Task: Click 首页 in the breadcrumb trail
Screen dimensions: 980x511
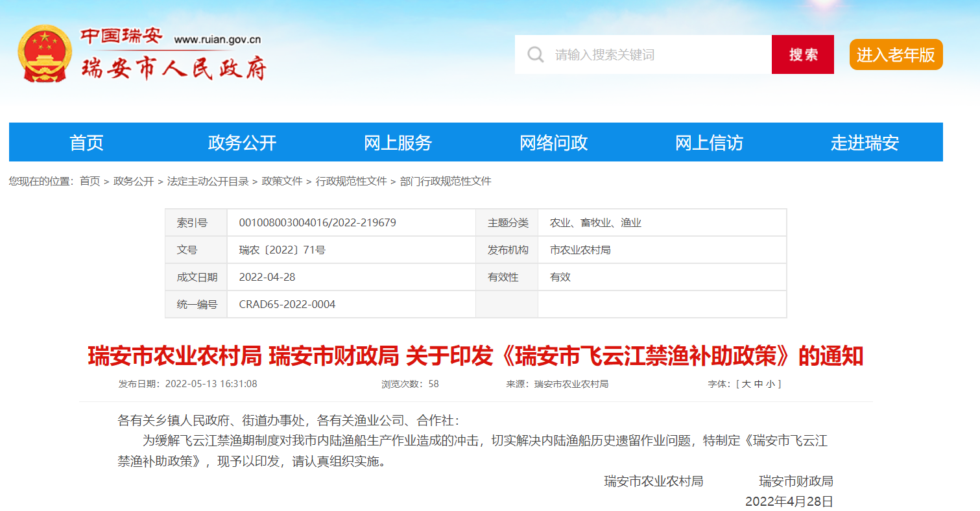Action: click(x=90, y=182)
